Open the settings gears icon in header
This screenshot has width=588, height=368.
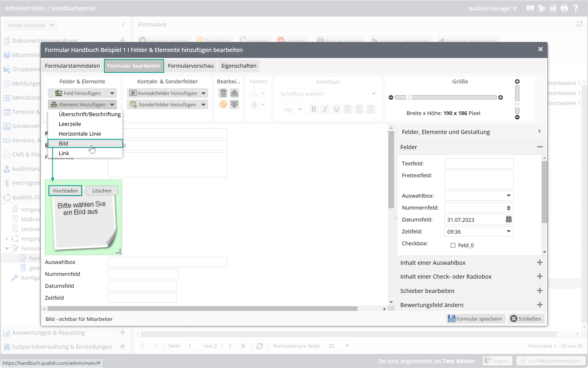coord(541,8)
